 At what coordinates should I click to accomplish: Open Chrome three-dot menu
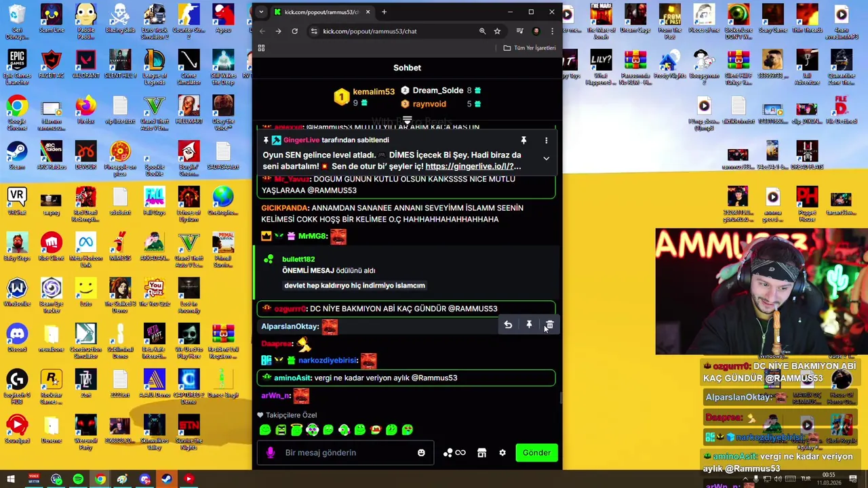pyautogui.click(x=552, y=31)
